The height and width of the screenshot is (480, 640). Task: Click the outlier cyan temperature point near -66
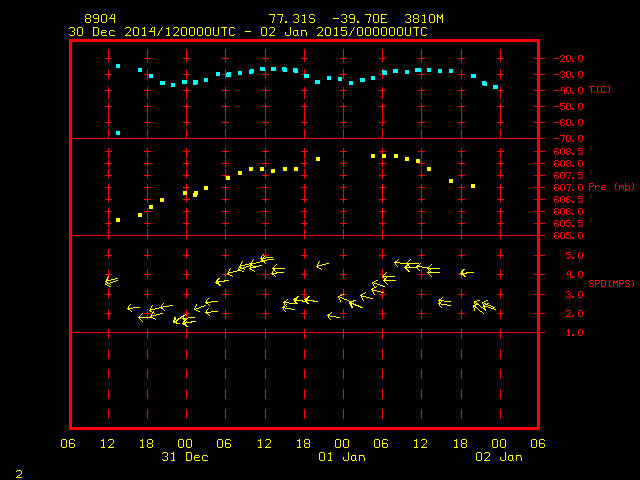(118, 133)
